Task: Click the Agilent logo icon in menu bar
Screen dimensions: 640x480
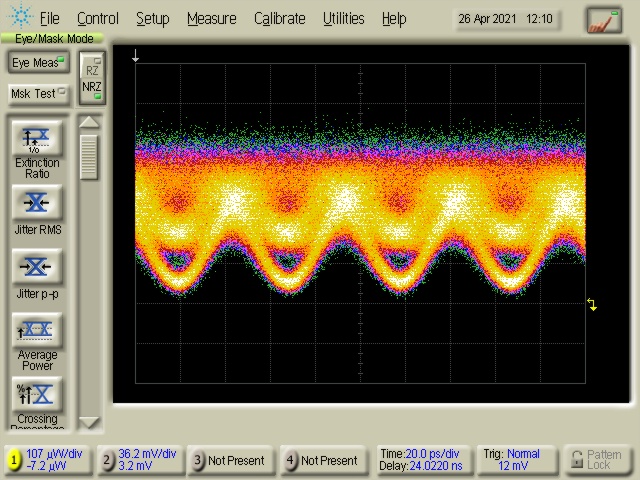Action: (x=19, y=18)
